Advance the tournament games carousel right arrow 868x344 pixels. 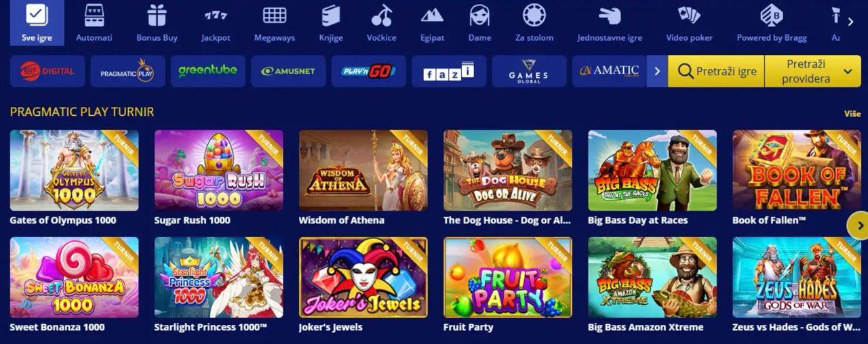pyautogui.click(x=859, y=225)
